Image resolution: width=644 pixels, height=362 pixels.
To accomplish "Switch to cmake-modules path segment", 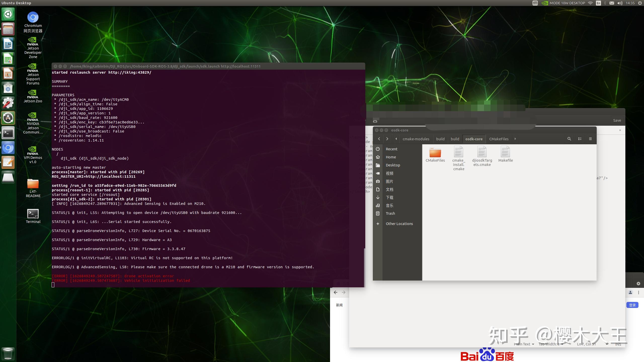I will coord(416,139).
